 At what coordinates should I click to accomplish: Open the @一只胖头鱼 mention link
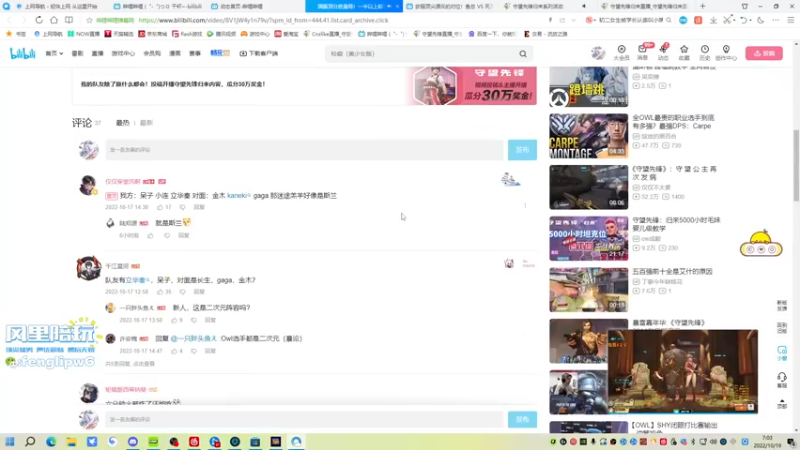coord(193,338)
